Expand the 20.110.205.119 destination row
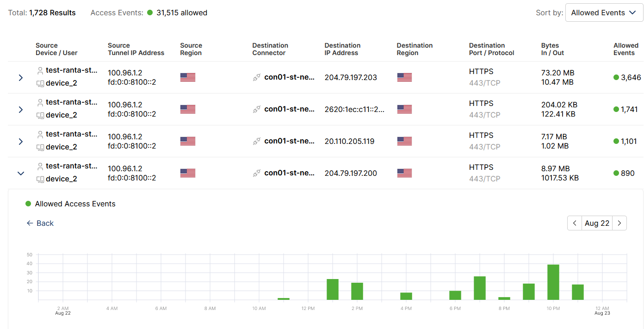 (20, 142)
